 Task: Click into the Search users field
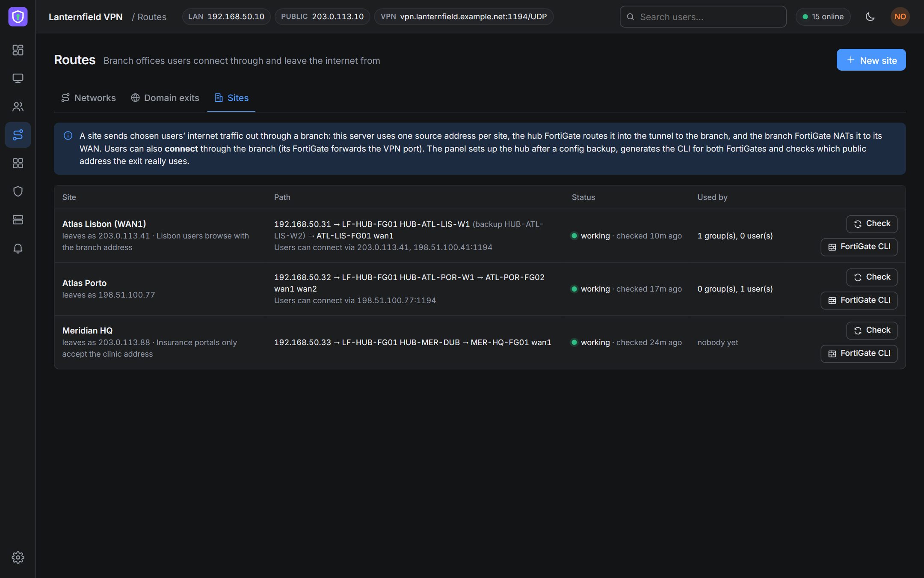[x=703, y=17]
